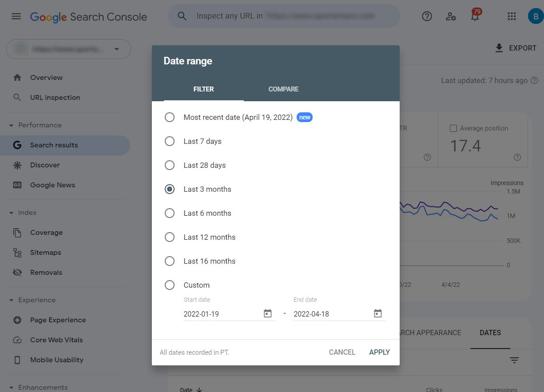This screenshot has width=544, height=392.
Task: Open Sitemaps page in sidebar
Action: point(45,252)
